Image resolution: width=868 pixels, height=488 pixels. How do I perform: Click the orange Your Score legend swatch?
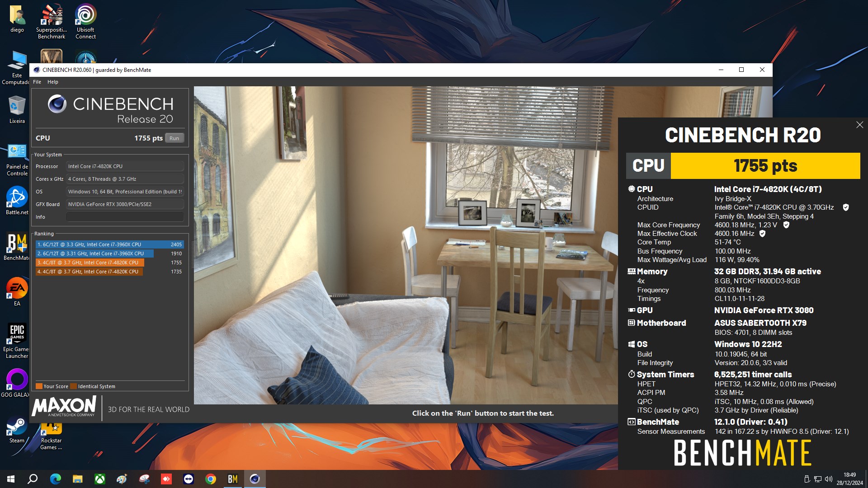[x=39, y=386]
